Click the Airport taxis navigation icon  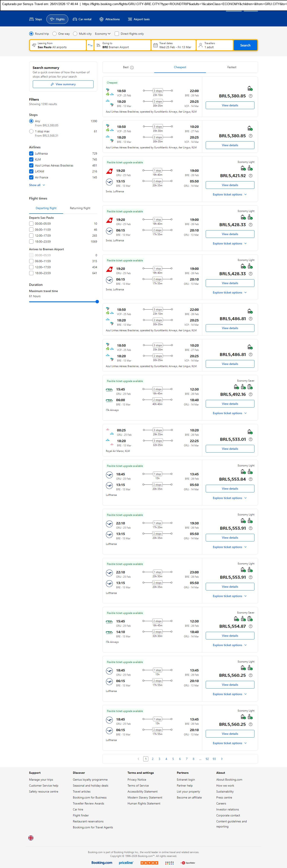pos(130,19)
